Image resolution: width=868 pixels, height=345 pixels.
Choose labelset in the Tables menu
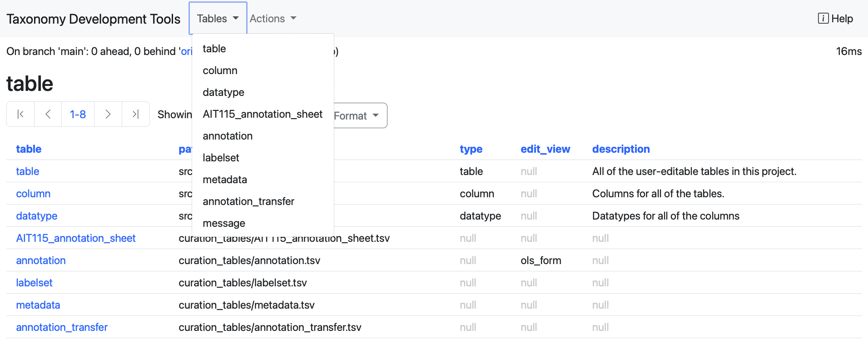[221, 158]
